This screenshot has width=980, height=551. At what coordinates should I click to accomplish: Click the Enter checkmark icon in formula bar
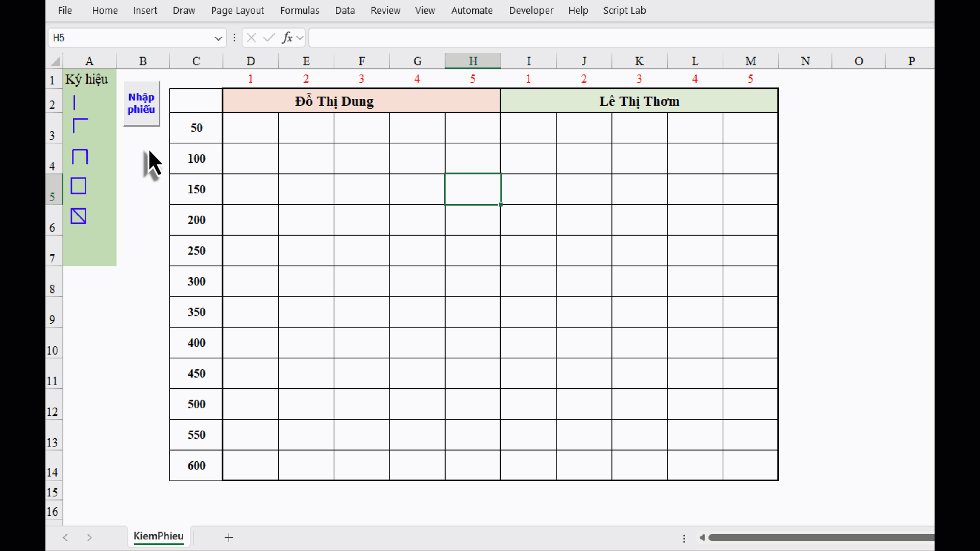click(269, 37)
